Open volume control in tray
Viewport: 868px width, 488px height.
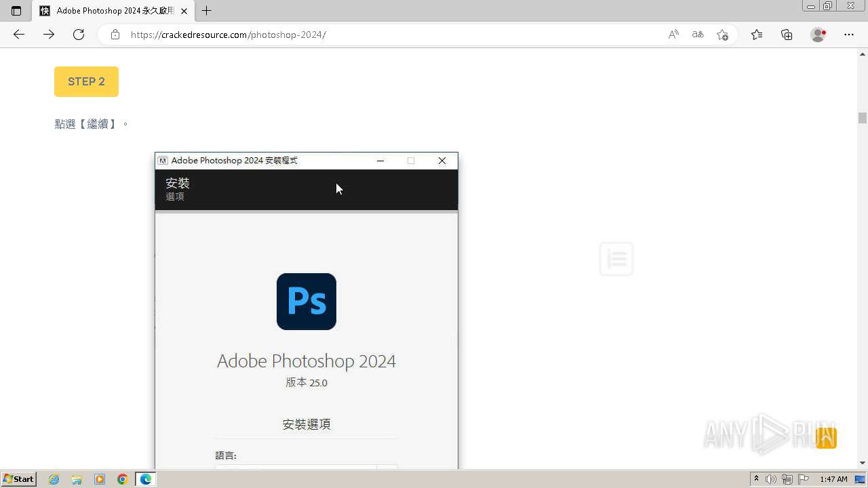click(x=771, y=479)
